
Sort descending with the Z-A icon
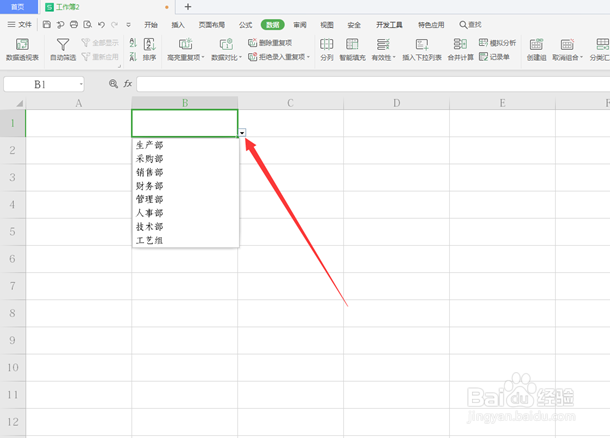(133, 57)
